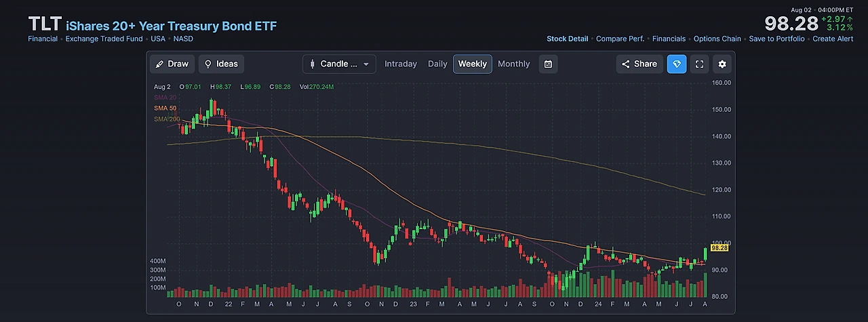Image resolution: width=868 pixels, height=322 pixels.
Task: Open the Options Chain link
Action: pos(717,39)
